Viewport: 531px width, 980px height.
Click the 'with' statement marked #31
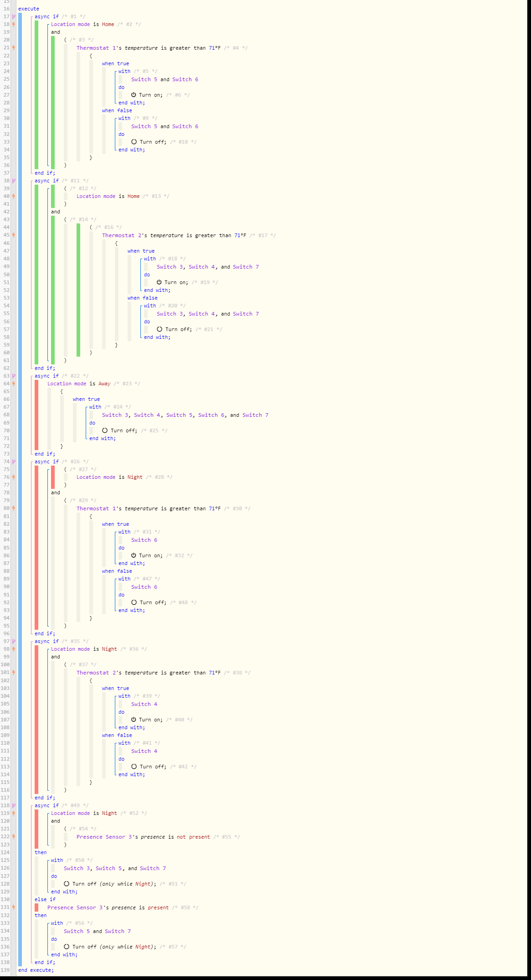(124, 532)
